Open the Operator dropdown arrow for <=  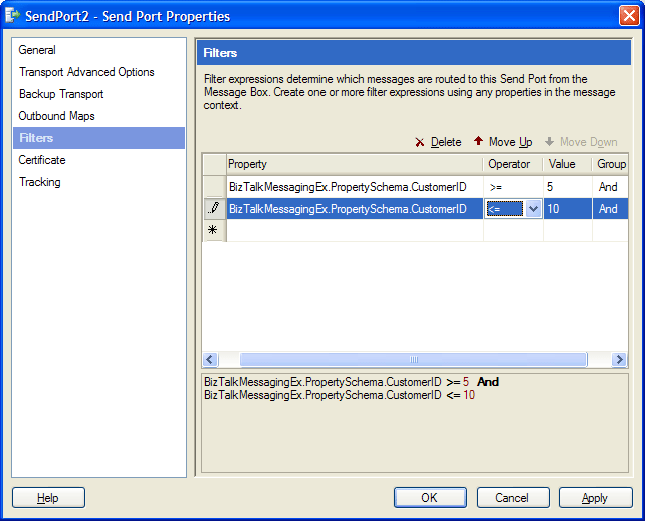533,208
